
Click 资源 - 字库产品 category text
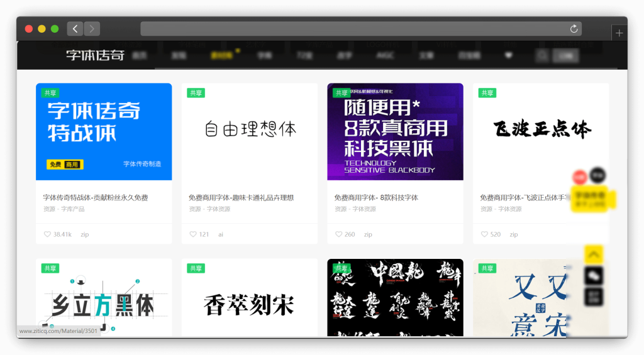(64, 209)
